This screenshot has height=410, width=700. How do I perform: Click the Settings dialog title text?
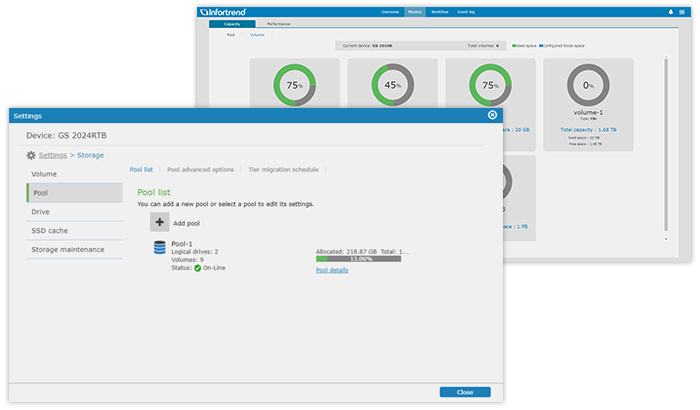(28, 116)
